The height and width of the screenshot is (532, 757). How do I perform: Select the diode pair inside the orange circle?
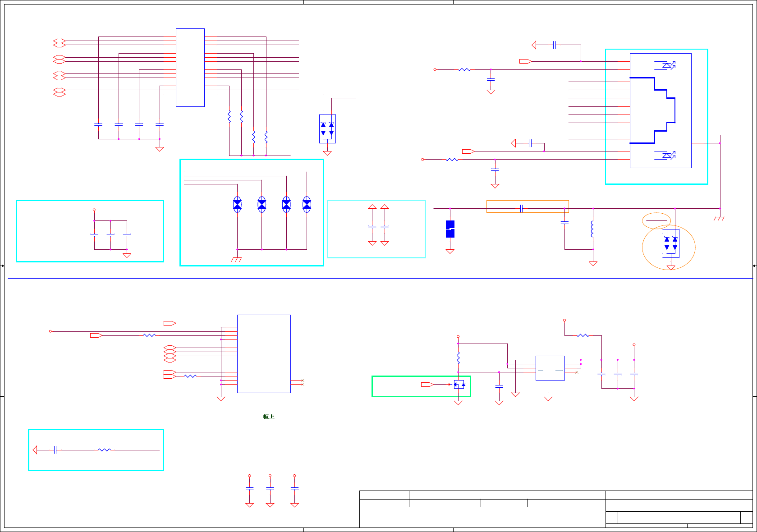(671, 243)
